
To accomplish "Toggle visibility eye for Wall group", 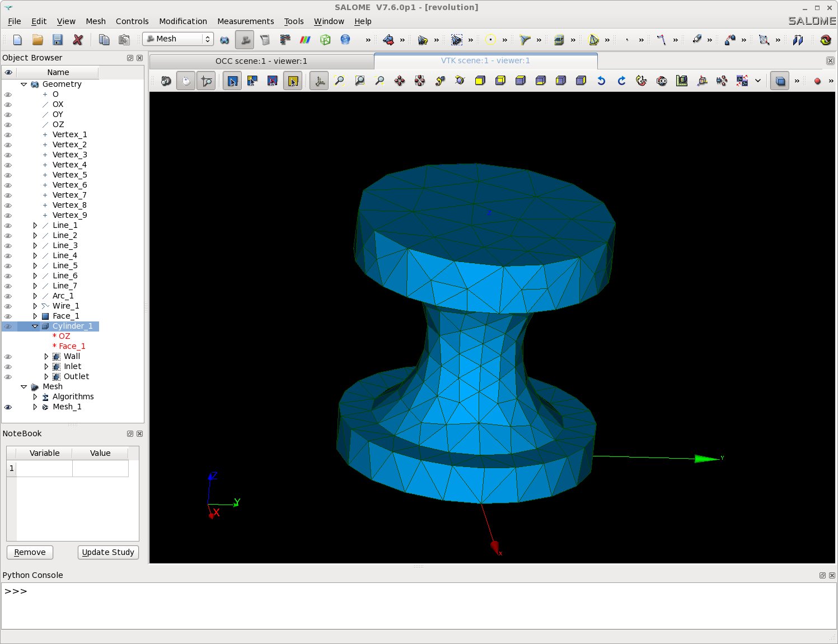I will (8, 357).
